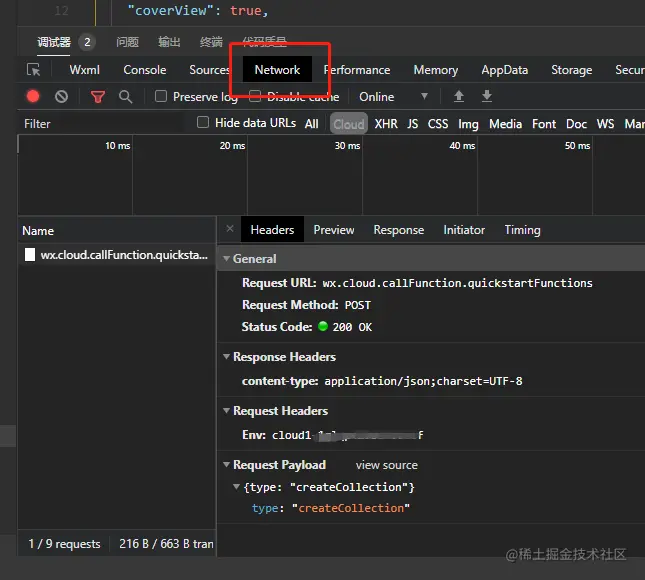Open the 终端 terminal tab

[x=211, y=42]
